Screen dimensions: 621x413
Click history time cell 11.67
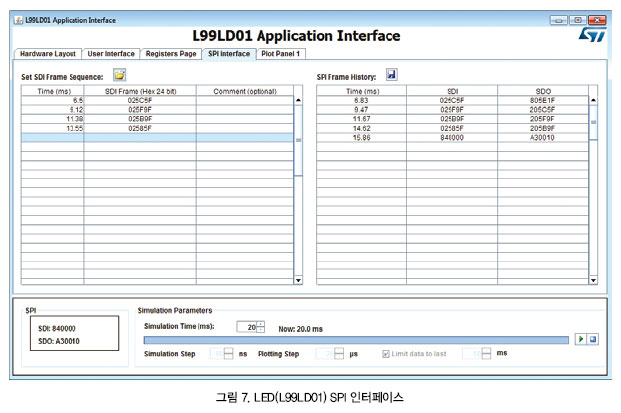[362, 119]
